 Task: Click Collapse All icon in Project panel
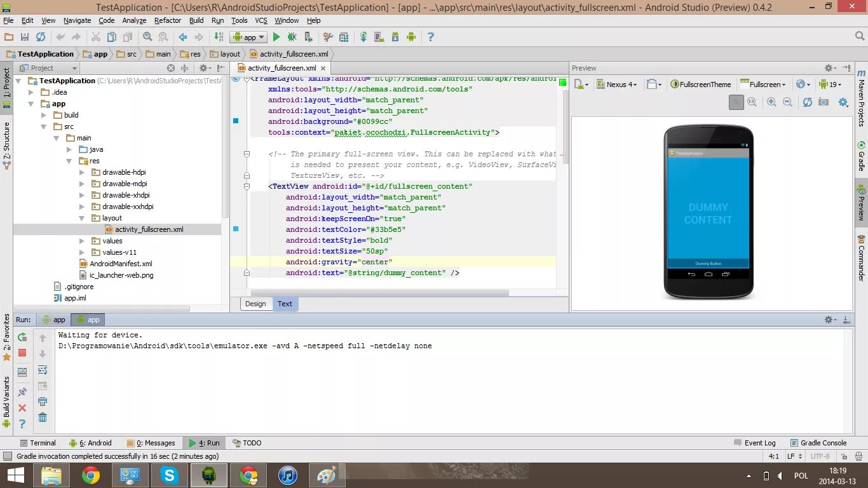185,68
